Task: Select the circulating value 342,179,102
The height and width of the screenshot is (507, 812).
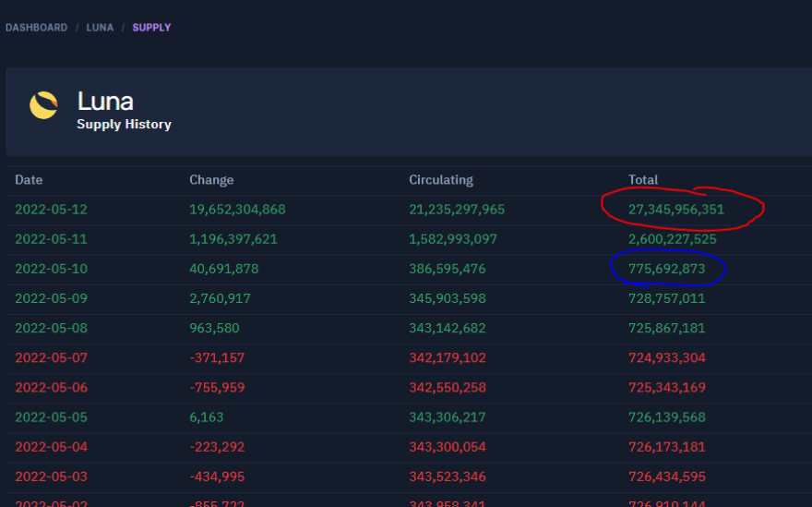Action: tap(448, 357)
